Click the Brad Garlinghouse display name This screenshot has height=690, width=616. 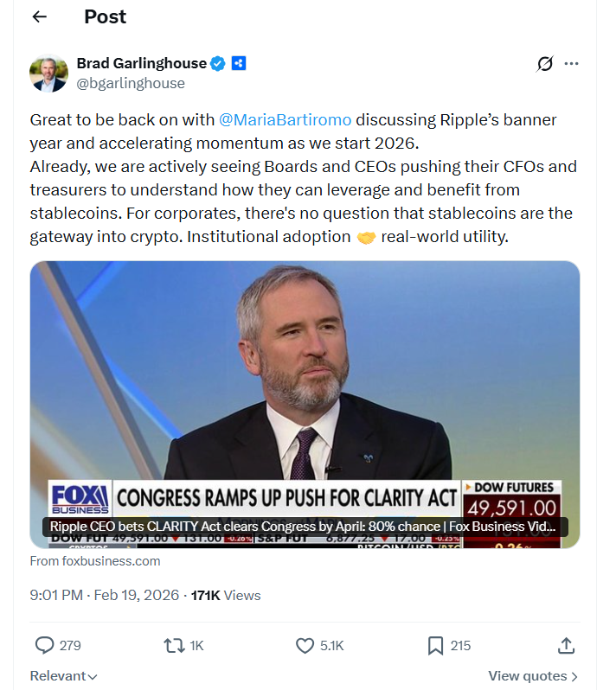(142, 63)
